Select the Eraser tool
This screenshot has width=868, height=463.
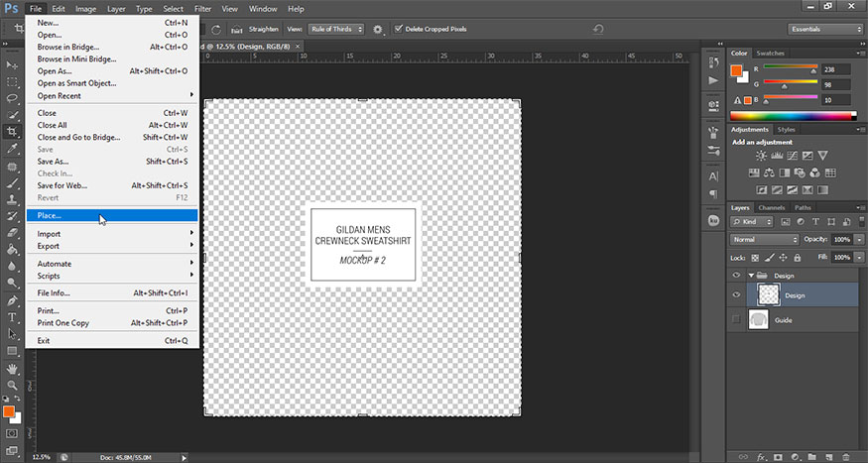[12, 233]
